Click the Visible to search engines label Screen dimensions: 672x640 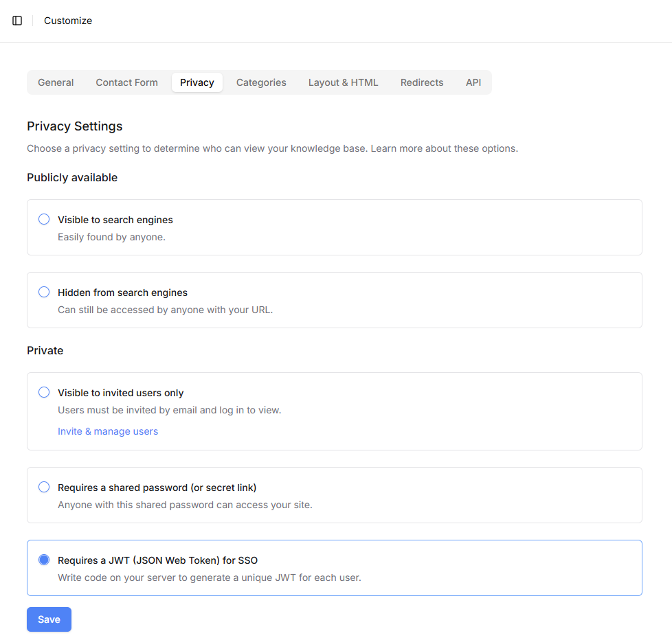(x=115, y=220)
